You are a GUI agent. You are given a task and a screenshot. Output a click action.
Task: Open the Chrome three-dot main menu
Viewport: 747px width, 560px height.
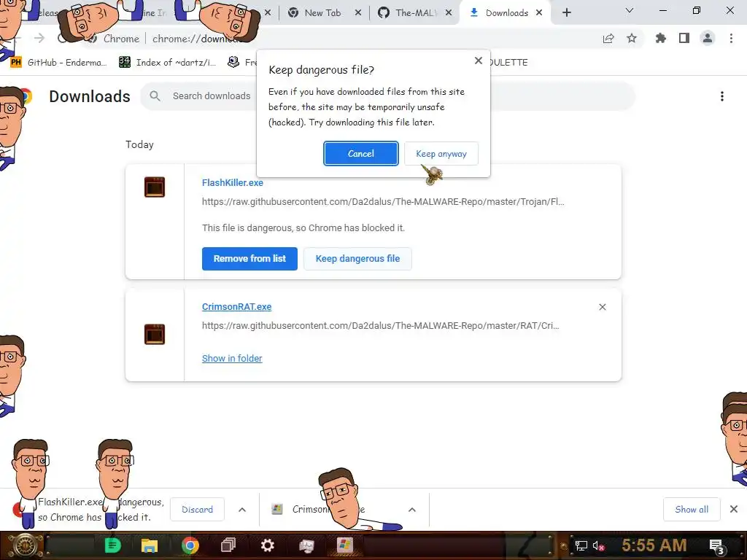click(731, 38)
